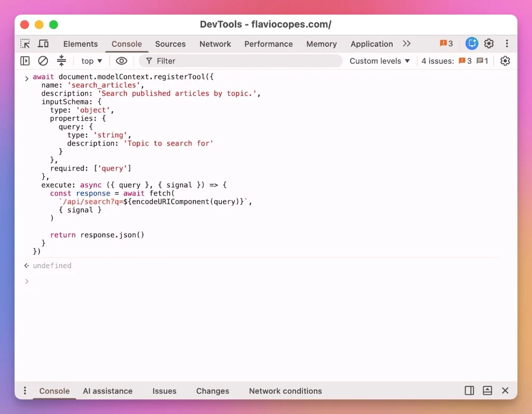
Task: Select the text 'Search published articles by topic.'
Action: (x=177, y=94)
